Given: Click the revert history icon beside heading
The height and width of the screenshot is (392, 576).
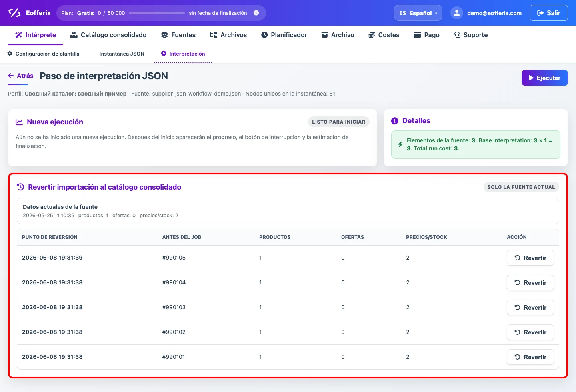Looking at the screenshot, I should [x=20, y=187].
